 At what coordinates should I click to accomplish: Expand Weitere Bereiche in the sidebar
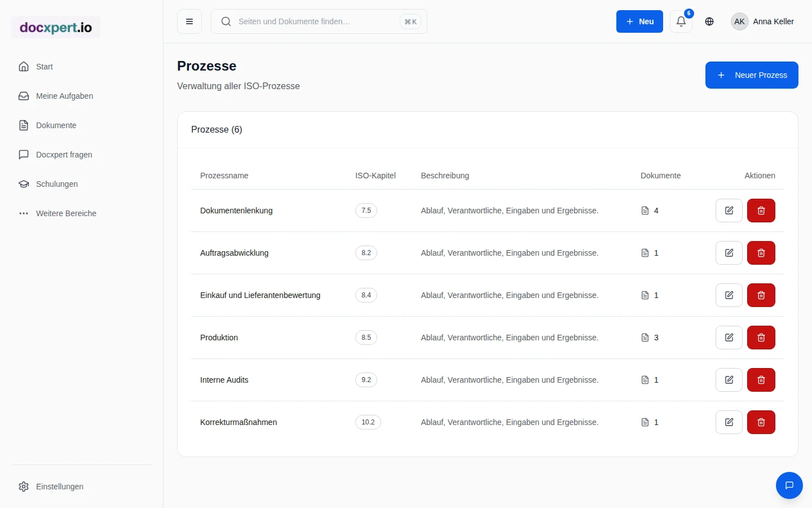pos(81,213)
